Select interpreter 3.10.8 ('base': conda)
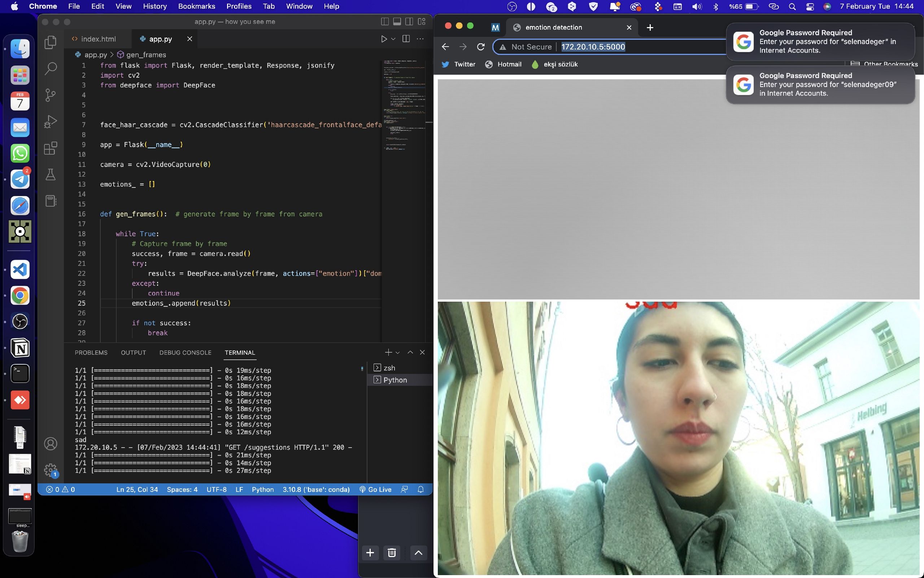This screenshot has width=924, height=578. pos(316,489)
